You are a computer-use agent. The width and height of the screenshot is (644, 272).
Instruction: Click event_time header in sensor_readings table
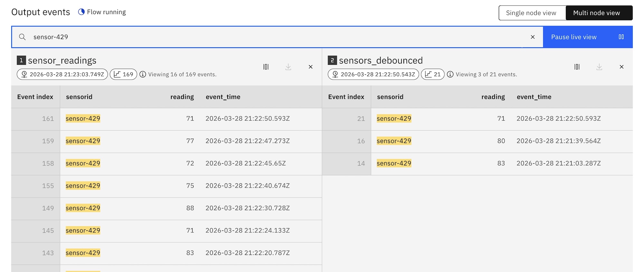223,97
